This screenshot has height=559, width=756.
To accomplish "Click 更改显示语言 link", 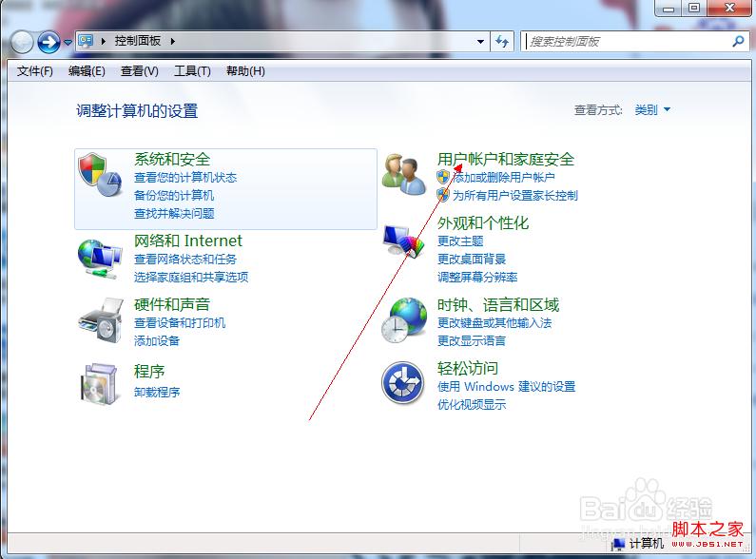I will (x=472, y=340).
